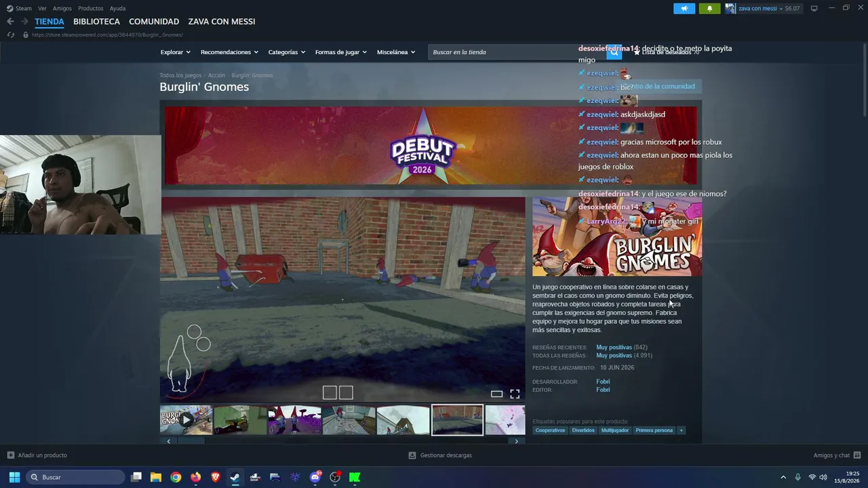Click the zava con messi profile avatar

[x=730, y=8]
